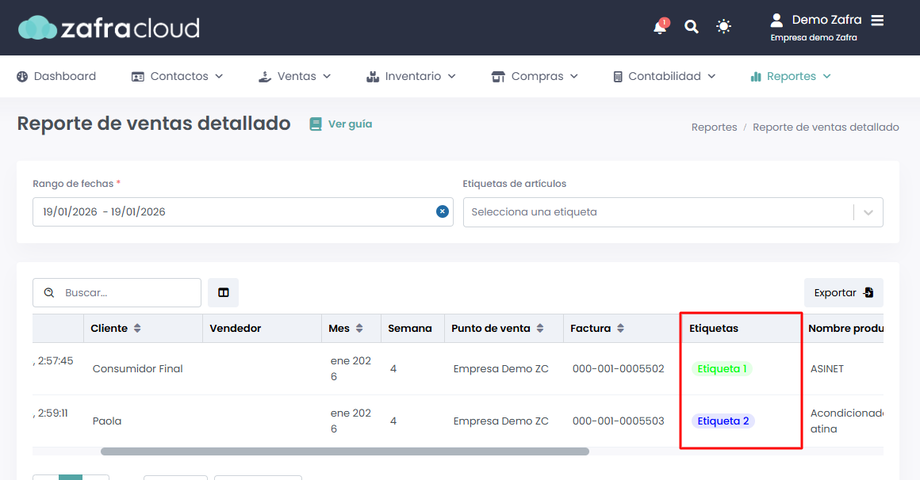
Task: Click the Exportar button
Action: point(844,292)
